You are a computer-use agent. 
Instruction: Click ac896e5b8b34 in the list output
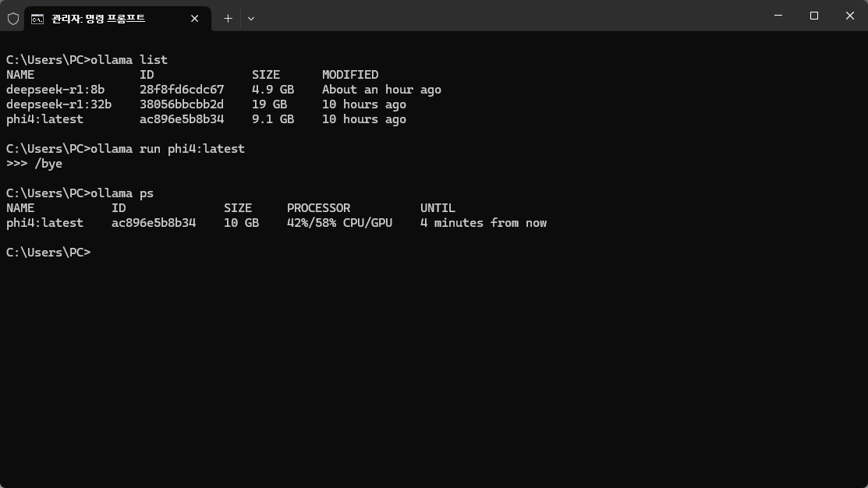coord(182,119)
